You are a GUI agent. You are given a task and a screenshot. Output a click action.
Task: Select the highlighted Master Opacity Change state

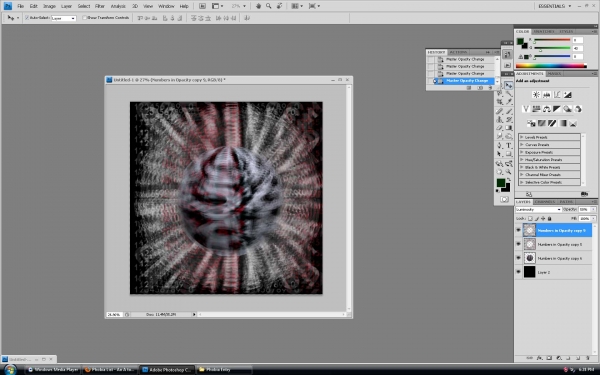[x=466, y=81]
